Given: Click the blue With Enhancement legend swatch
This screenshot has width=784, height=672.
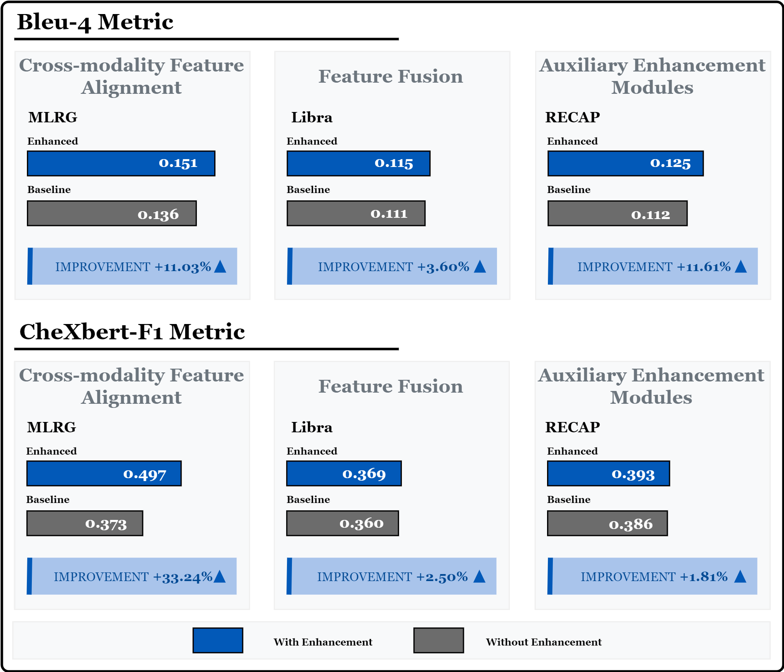Looking at the screenshot, I should coord(218,640).
